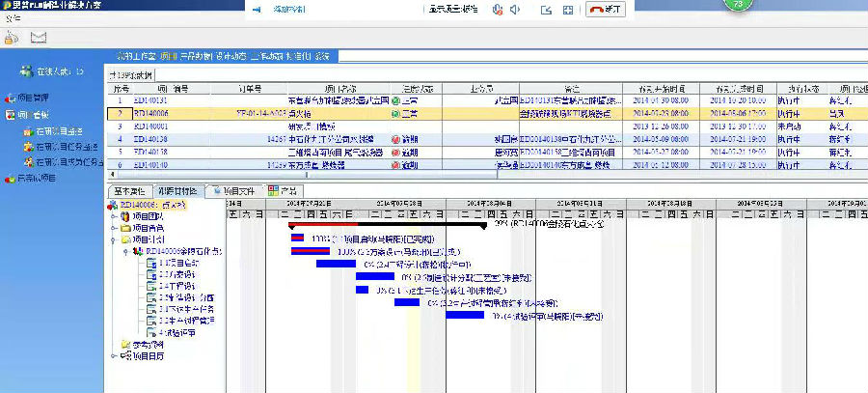Click green status icon in row 1

(x=395, y=101)
